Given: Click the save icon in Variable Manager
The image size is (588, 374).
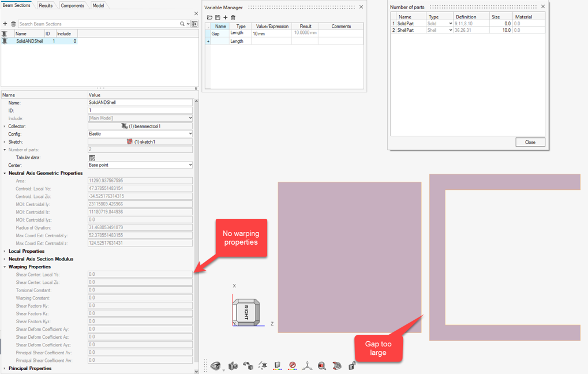Looking at the screenshot, I should tap(218, 17).
